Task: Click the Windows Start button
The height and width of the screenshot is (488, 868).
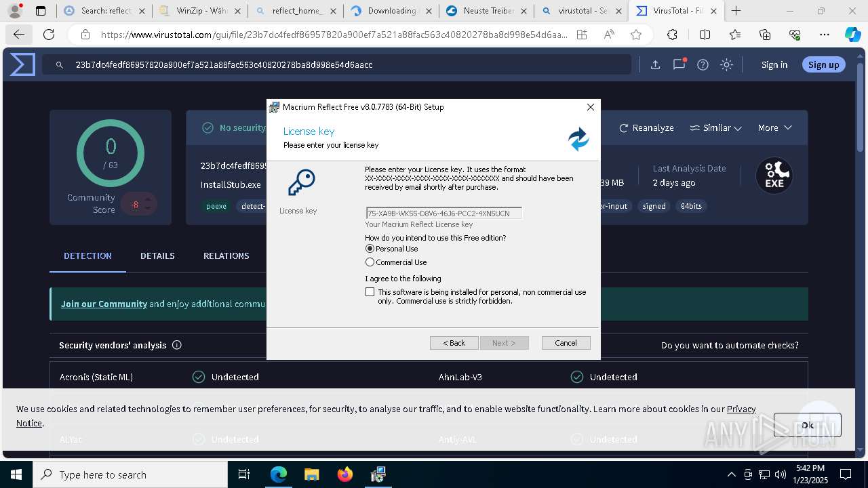Action: [x=16, y=474]
